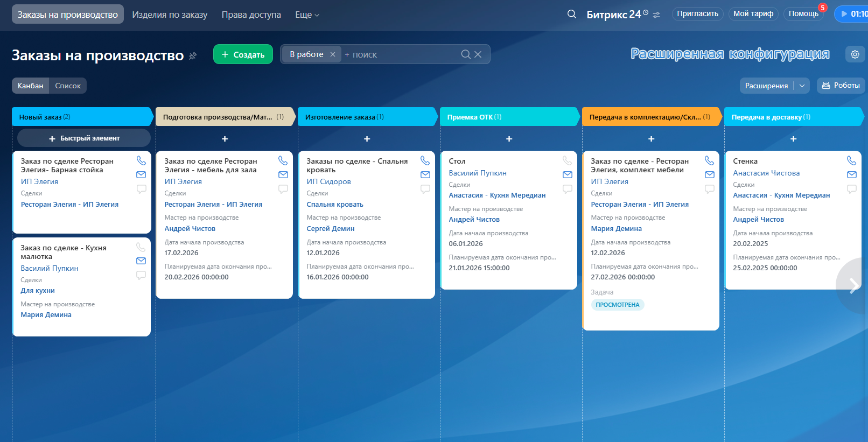
Task: Go to the 'Изделия по заказу' tab
Action: pyautogui.click(x=170, y=15)
